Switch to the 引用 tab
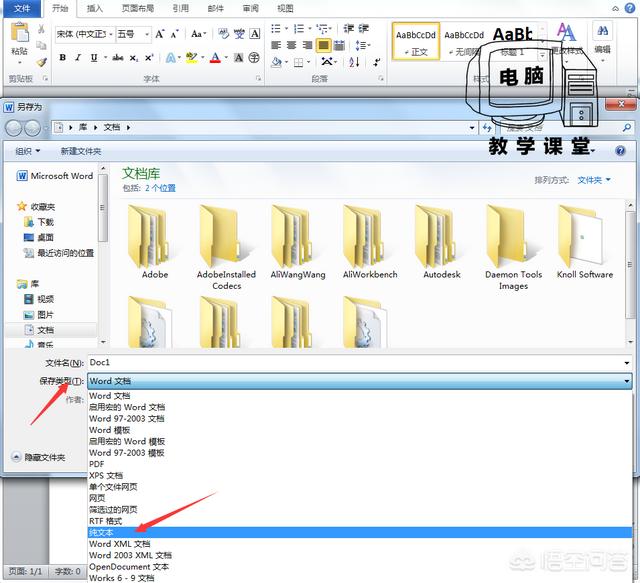The height and width of the screenshot is (583, 640). pos(180,9)
